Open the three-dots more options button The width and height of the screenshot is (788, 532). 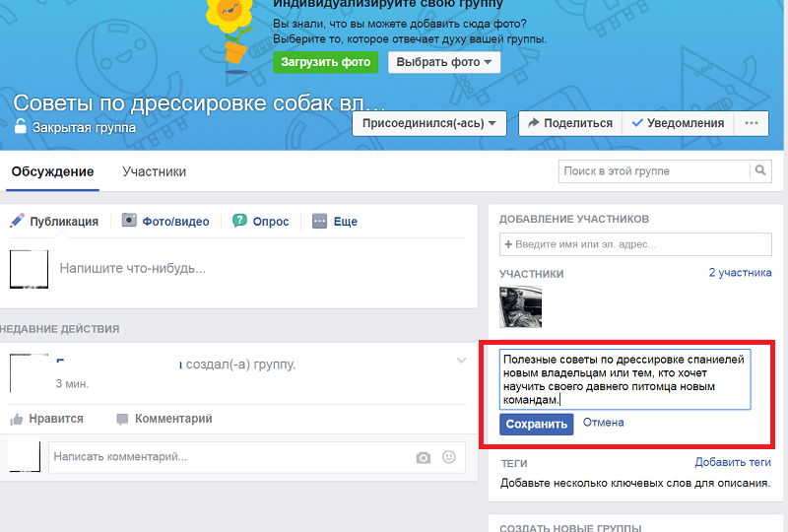point(752,123)
